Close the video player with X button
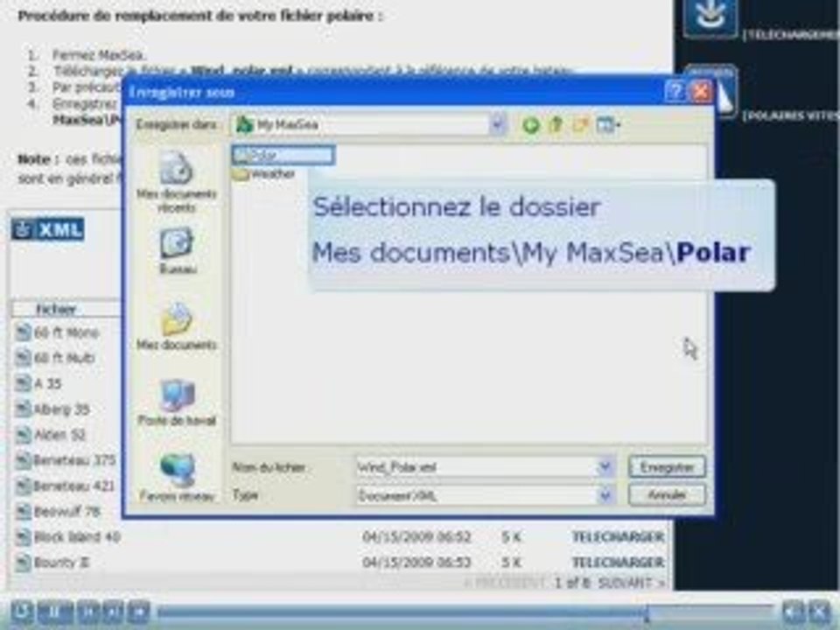 pos(819,612)
